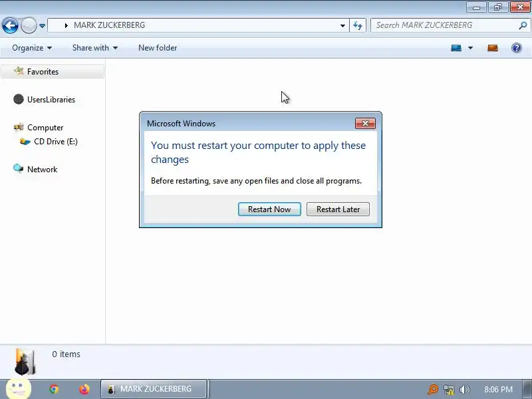Click the folder icon in the details pane
Viewport: 532px width, 399px height.
[x=25, y=361]
